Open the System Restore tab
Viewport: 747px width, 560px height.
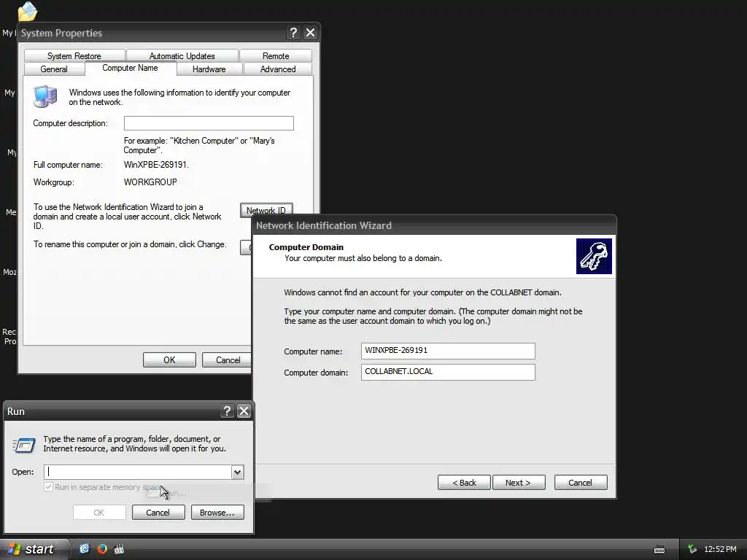pos(74,55)
